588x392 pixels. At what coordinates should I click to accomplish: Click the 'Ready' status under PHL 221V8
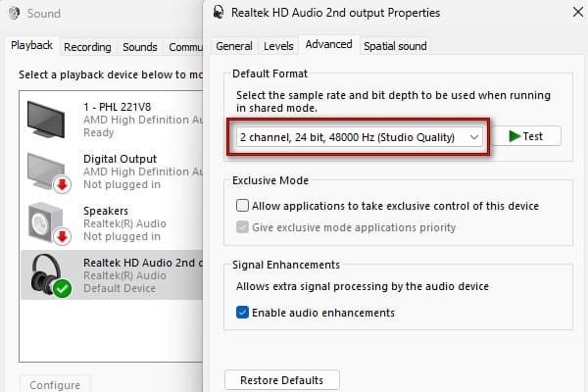click(x=99, y=132)
